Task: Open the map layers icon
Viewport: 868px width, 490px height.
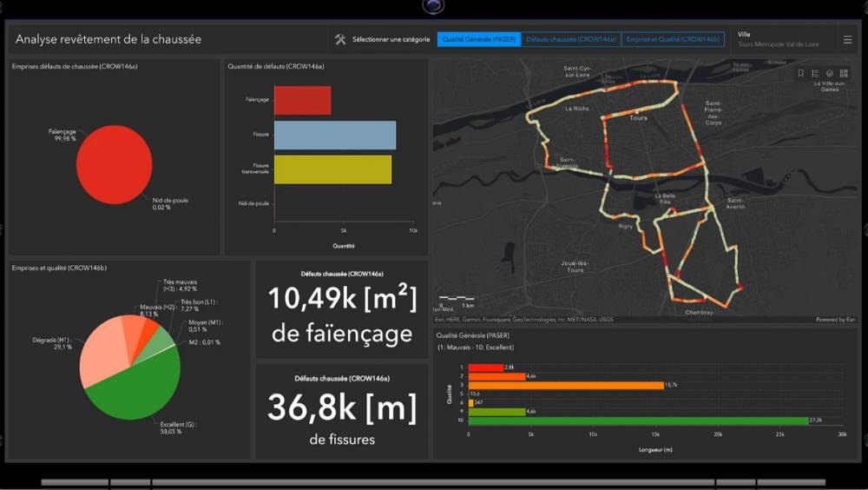Action: pos(829,73)
